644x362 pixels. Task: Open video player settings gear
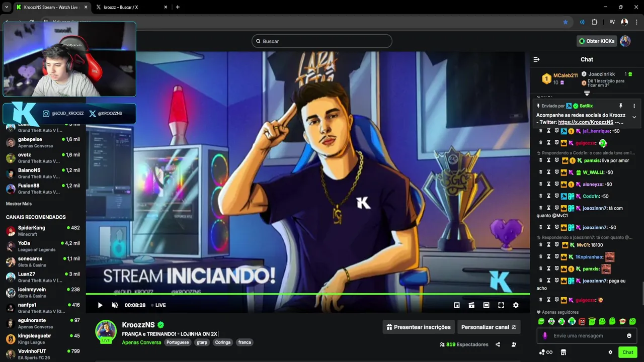click(516, 305)
